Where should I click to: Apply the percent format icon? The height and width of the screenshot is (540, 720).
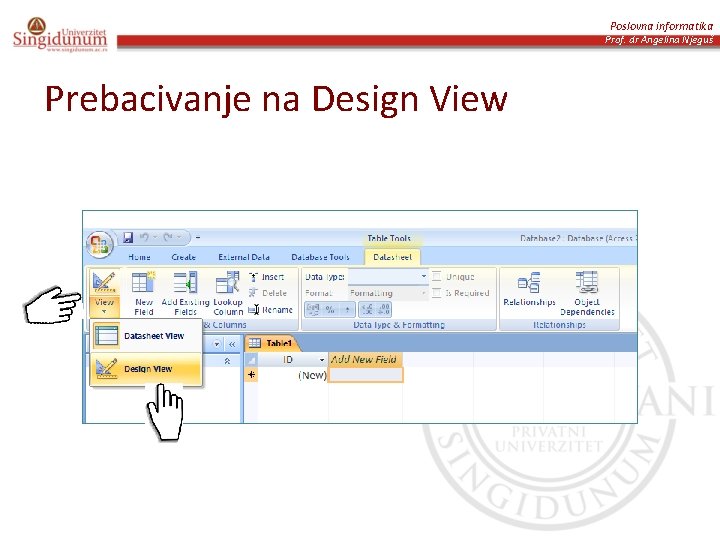[330, 309]
